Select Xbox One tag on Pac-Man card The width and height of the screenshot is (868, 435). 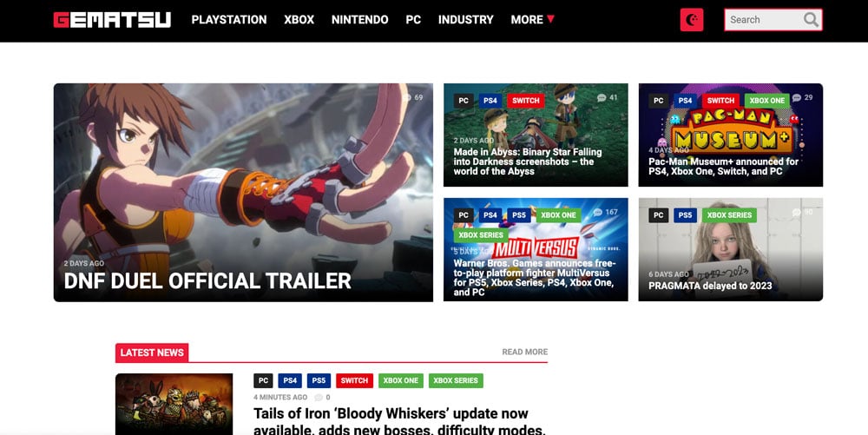click(766, 101)
